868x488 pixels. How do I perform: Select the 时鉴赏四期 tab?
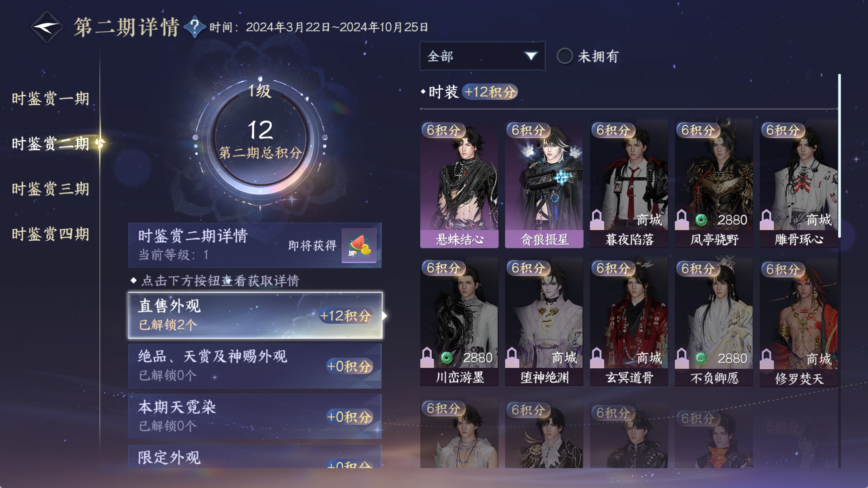pyautogui.click(x=50, y=234)
